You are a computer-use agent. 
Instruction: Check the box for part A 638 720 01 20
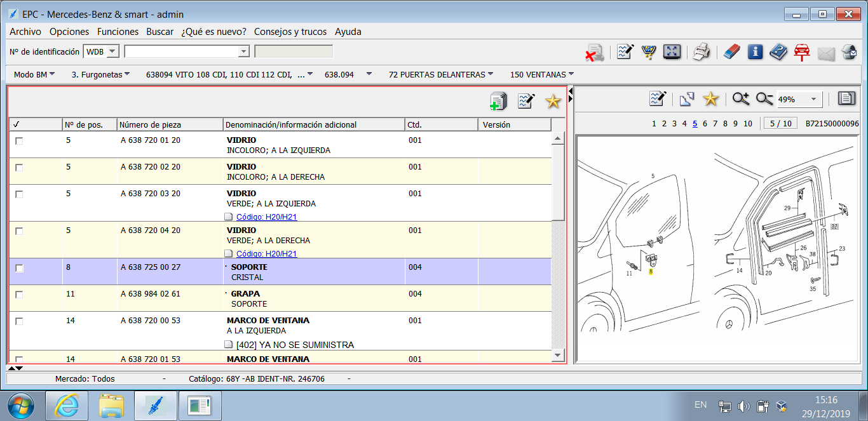(19, 141)
